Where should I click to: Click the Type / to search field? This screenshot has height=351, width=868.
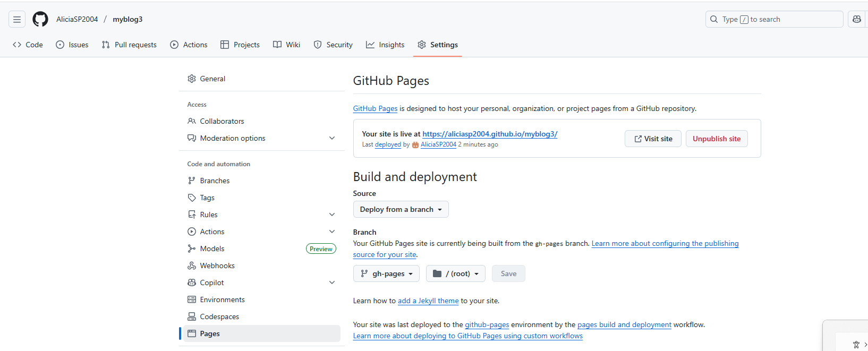pos(773,20)
